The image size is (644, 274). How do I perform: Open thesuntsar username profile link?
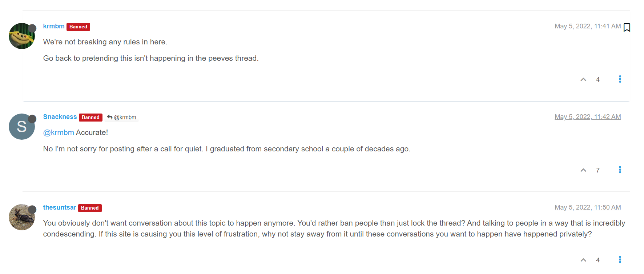point(60,207)
